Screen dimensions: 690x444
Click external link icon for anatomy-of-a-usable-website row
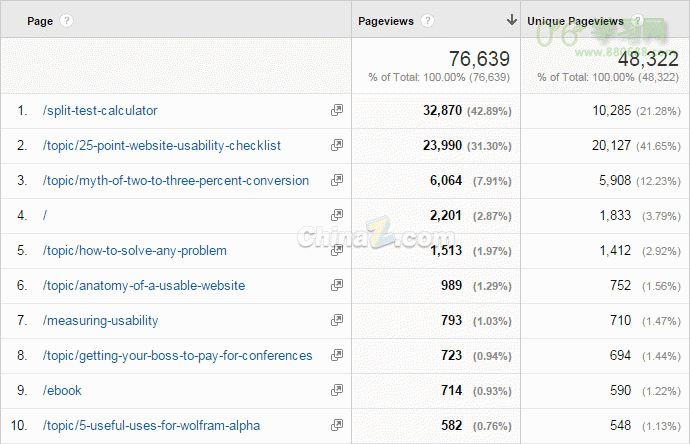click(x=337, y=286)
